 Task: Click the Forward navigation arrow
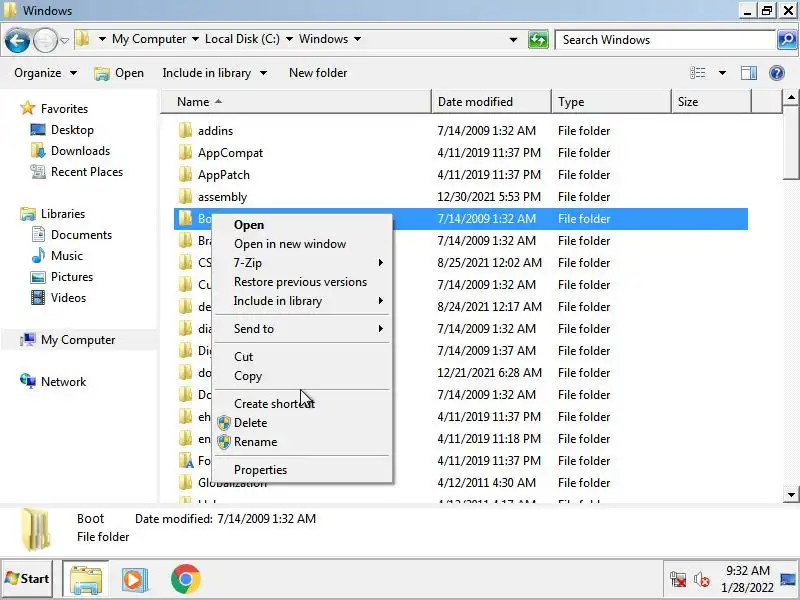tap(45, 40)
